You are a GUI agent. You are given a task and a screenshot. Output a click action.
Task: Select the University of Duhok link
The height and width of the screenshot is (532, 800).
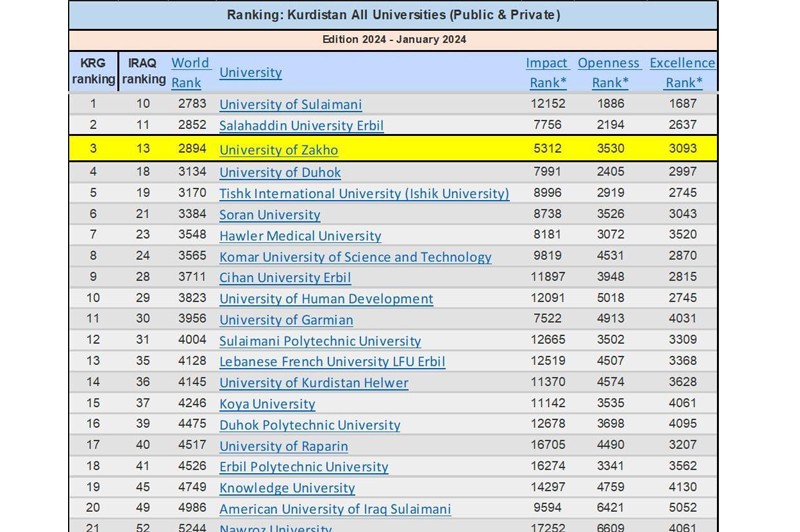click(x=280, y=172)
